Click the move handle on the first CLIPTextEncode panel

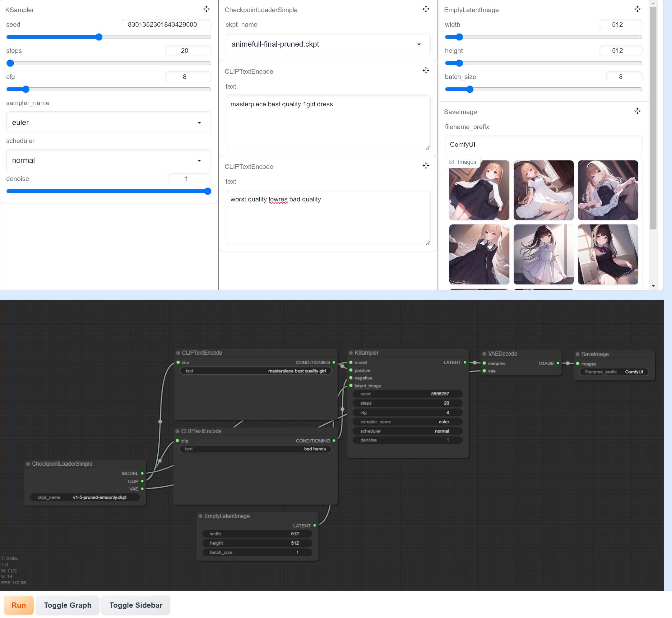(x=425, y=71)
